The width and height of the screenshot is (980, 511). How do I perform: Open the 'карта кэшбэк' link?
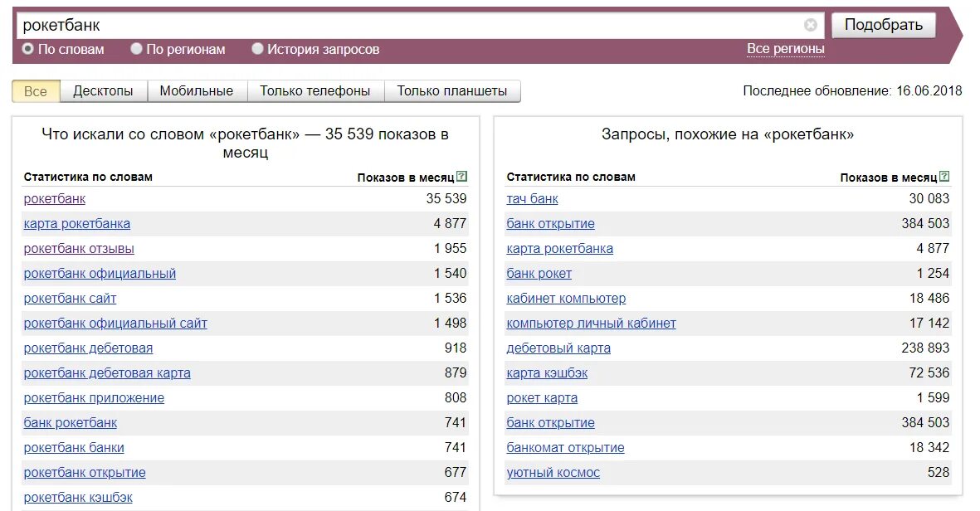coord(547,373)
